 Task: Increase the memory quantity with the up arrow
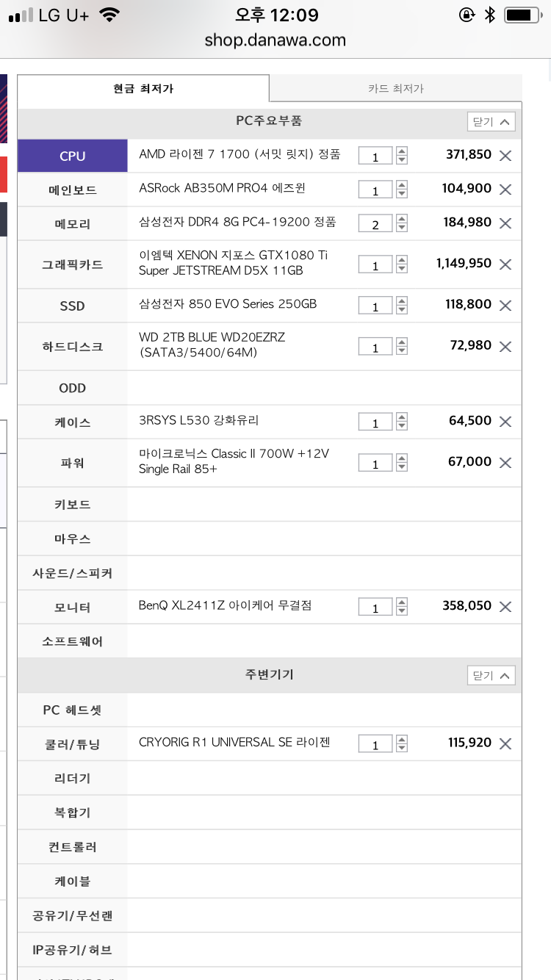[401, 219]
